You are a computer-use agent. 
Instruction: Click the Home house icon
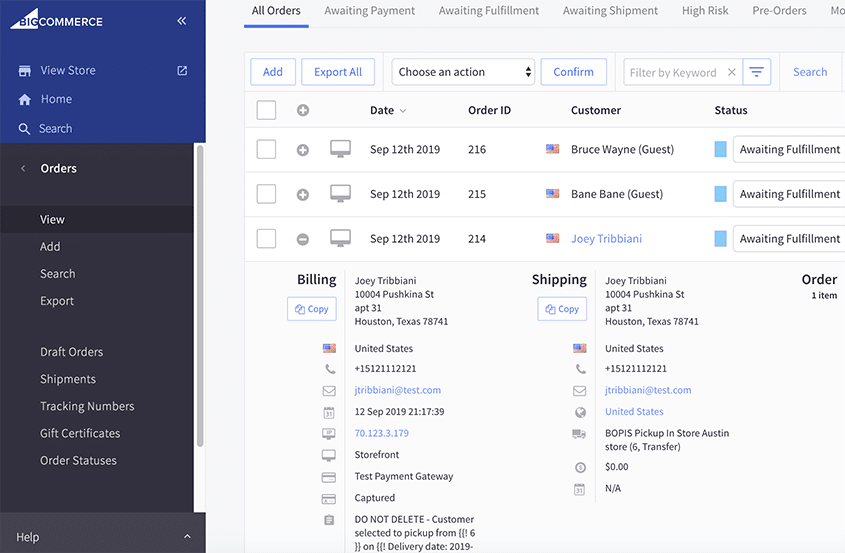(25, 100)
